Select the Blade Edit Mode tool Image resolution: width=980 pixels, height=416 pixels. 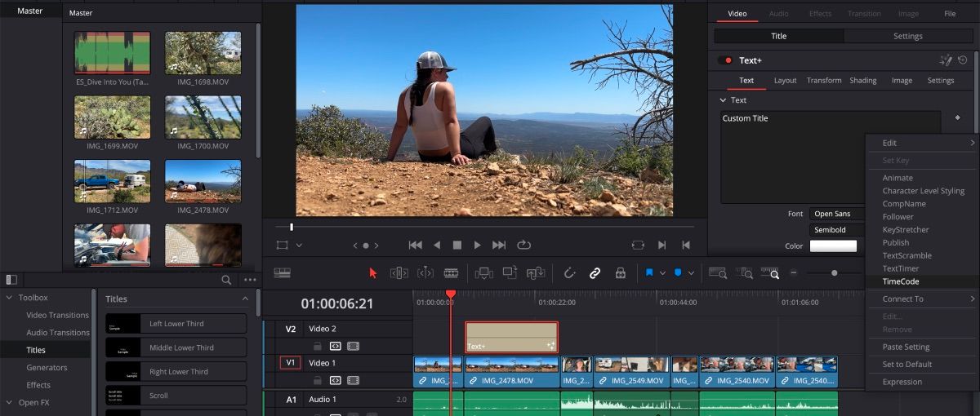click(451, 273)
